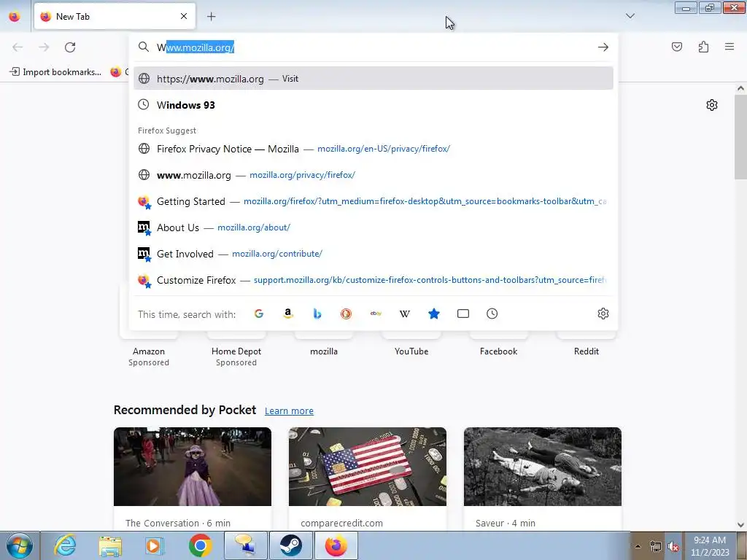Expand the List all tabs chevron
The image size is (747, 560).
click(x=630, y=16)
